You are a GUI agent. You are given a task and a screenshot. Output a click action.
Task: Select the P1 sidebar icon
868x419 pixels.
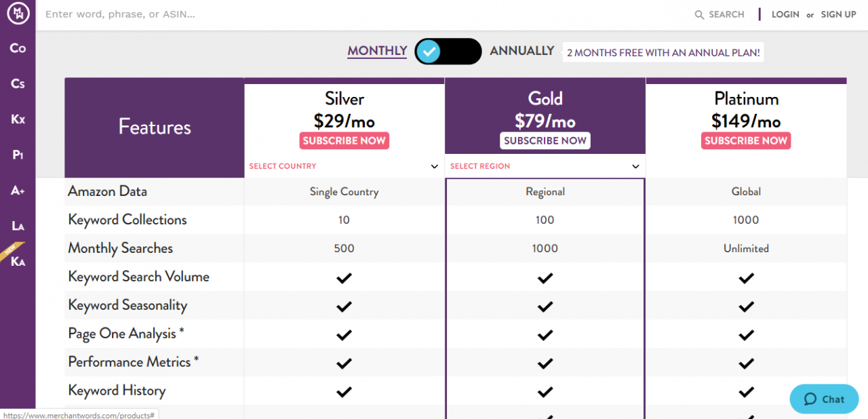point(18,155)
